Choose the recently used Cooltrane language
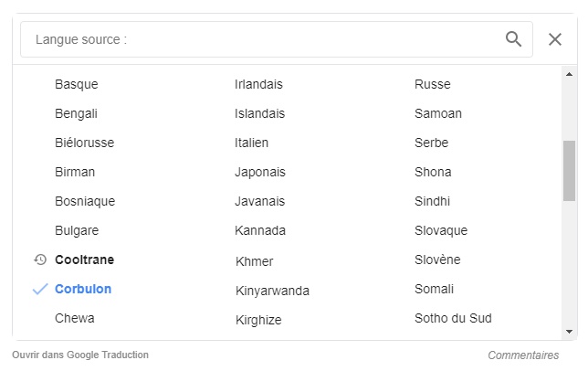 84,260
